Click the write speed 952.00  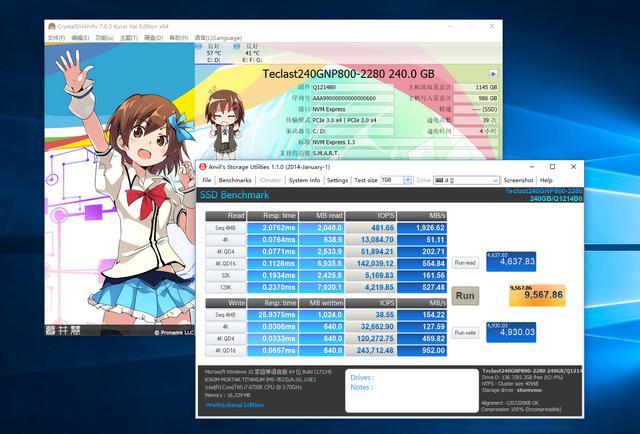(x=422, y=350)
